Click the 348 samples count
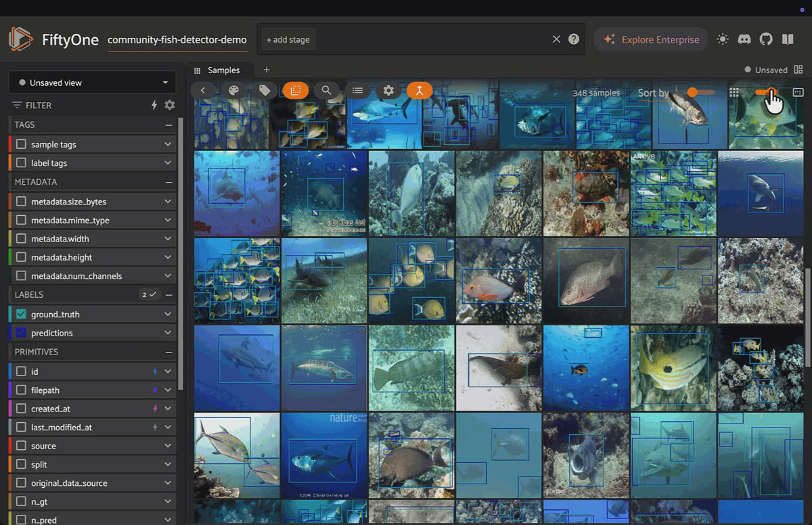The width and height of the screenshot is (812, 525). point(596,93)
